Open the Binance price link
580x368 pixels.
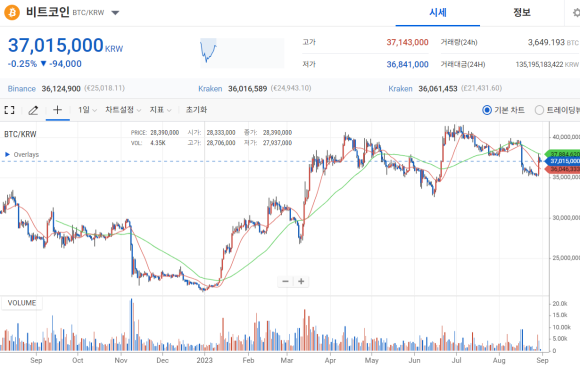[22, 89]
